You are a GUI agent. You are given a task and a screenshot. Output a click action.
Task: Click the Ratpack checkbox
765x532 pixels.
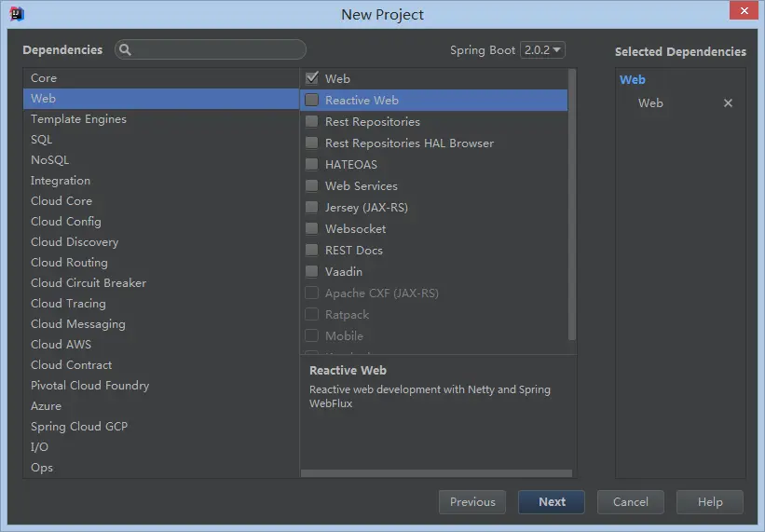(x=312, y=315)
